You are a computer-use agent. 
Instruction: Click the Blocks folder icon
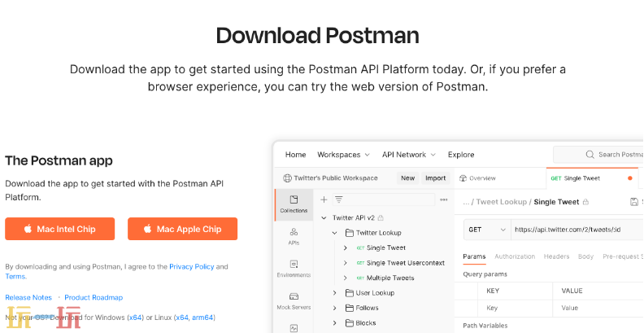point(350,322)
